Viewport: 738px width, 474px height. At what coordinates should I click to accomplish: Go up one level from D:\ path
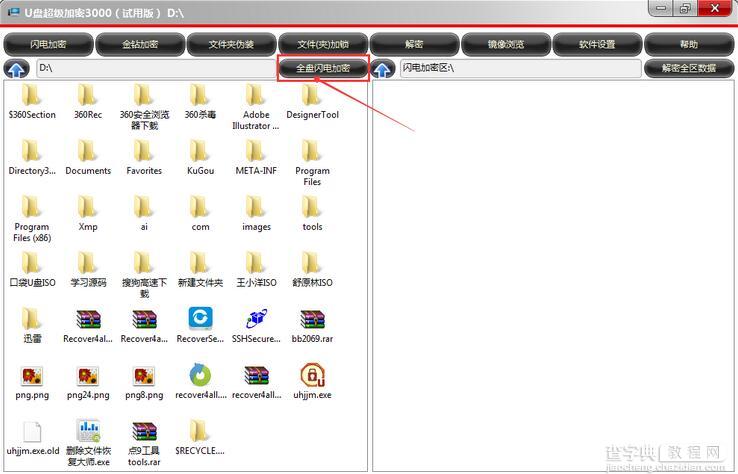(x=16, y=69)
